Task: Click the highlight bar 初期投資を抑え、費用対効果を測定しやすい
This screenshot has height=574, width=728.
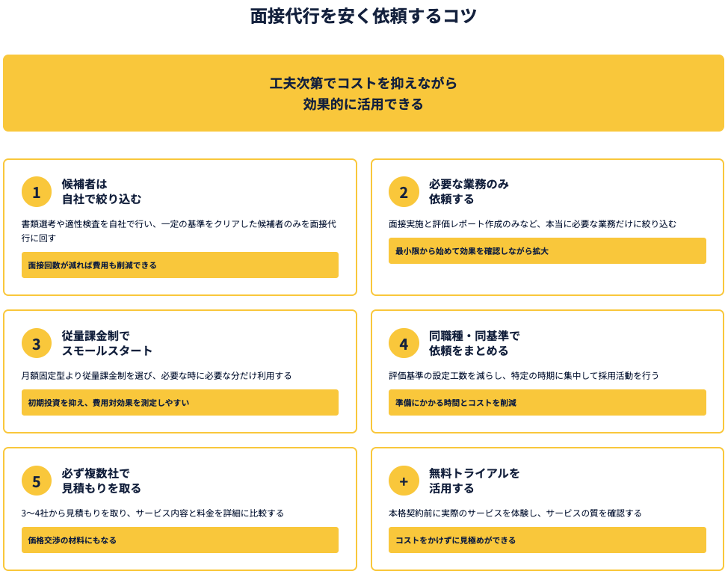Action: pos(179,403)
